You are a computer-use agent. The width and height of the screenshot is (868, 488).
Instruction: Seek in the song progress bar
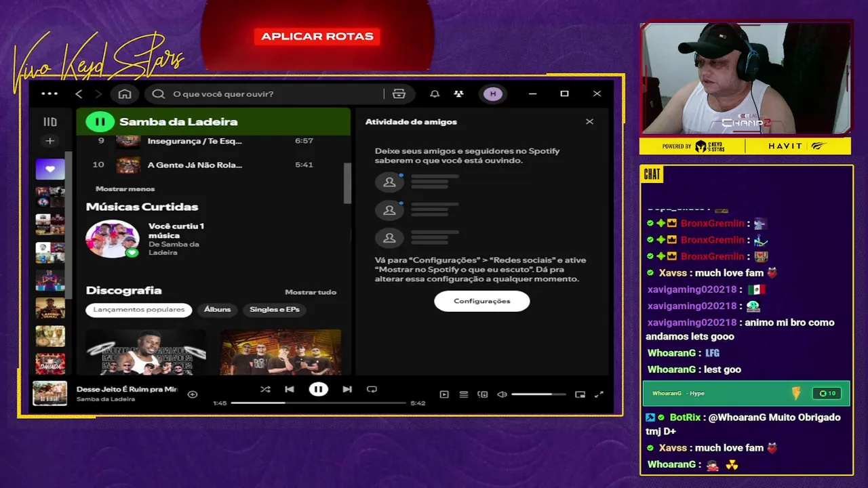coord(318,403)
